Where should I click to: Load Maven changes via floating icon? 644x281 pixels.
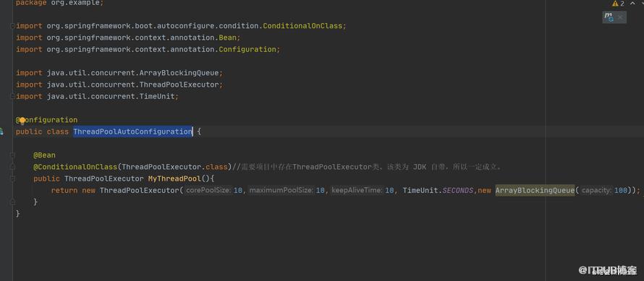click(609, 17)
